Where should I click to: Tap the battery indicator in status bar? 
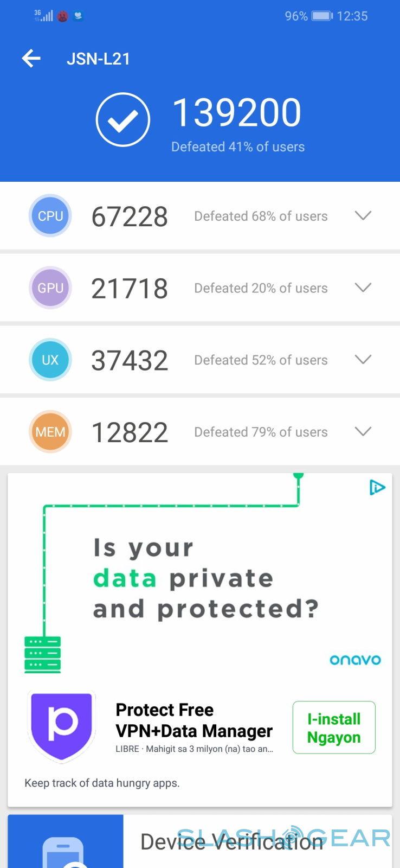322,16
